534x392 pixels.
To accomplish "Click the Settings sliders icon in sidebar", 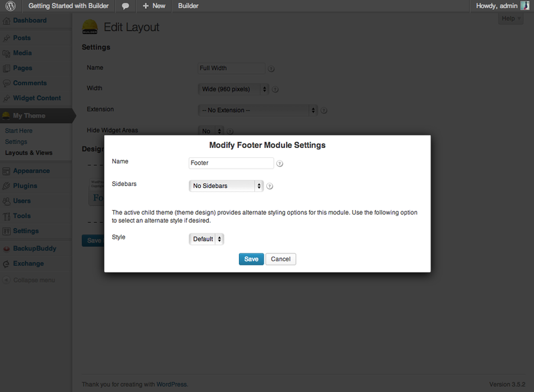I will (6, 231).
